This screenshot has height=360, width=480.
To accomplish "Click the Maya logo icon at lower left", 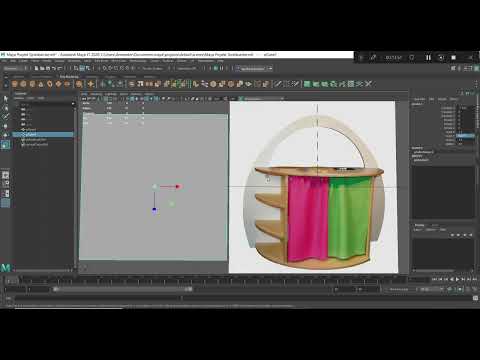I will pyautogui.click(x=6, y=267).
